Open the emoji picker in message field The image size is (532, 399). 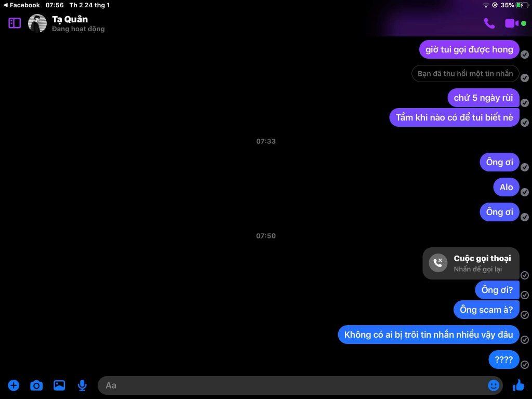point(494,385)
